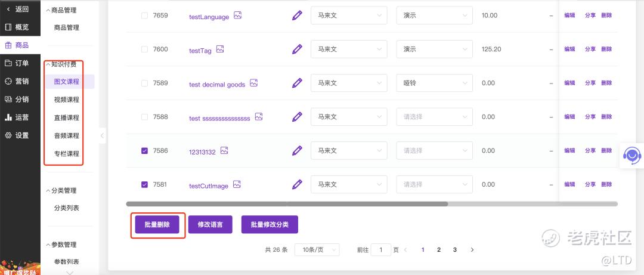Click the horizontal table scrollbar
The height and width of the screenshot is (275, 644).
tap(287, 204)
